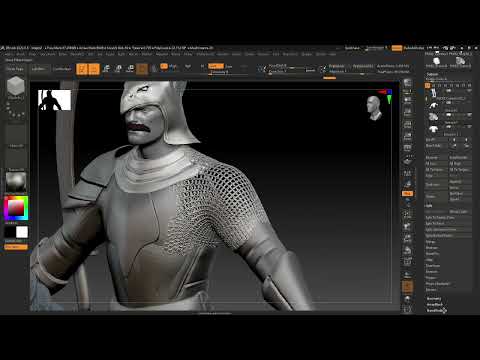
Task: Open the Brush menu
Action: click(21, 54)
